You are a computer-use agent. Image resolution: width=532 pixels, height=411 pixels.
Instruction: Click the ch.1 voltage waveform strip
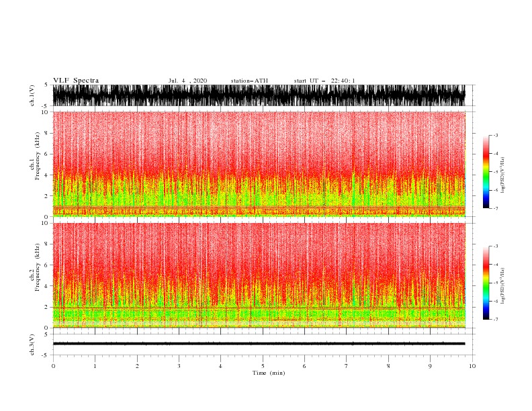tap(259, 95)
